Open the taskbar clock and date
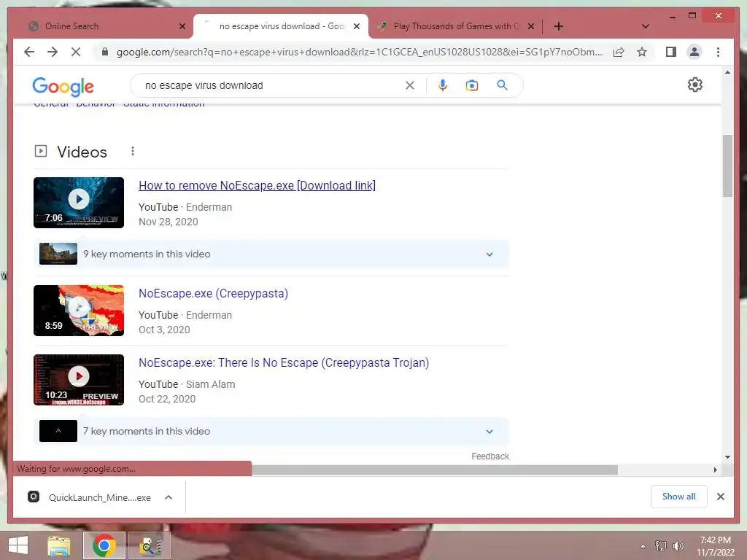The width and height of the screenshot is (747, 560). pyautogui.click(x=716, y=546)
